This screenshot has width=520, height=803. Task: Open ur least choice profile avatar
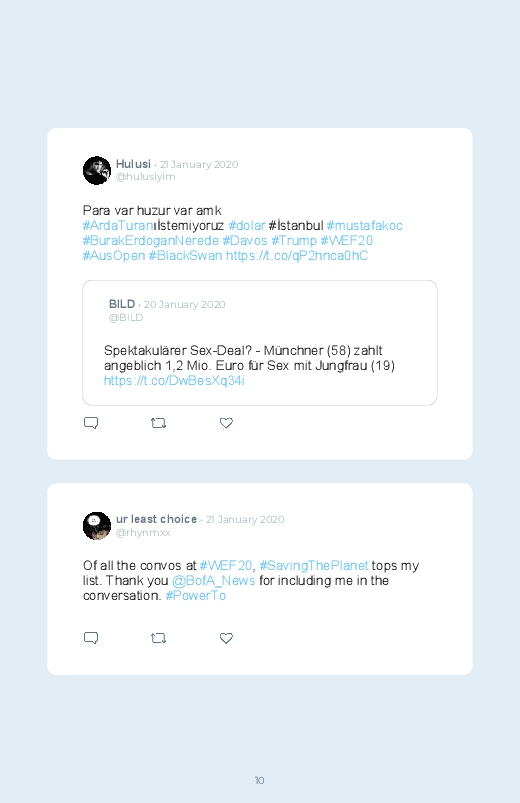click(x=97, y=526)
